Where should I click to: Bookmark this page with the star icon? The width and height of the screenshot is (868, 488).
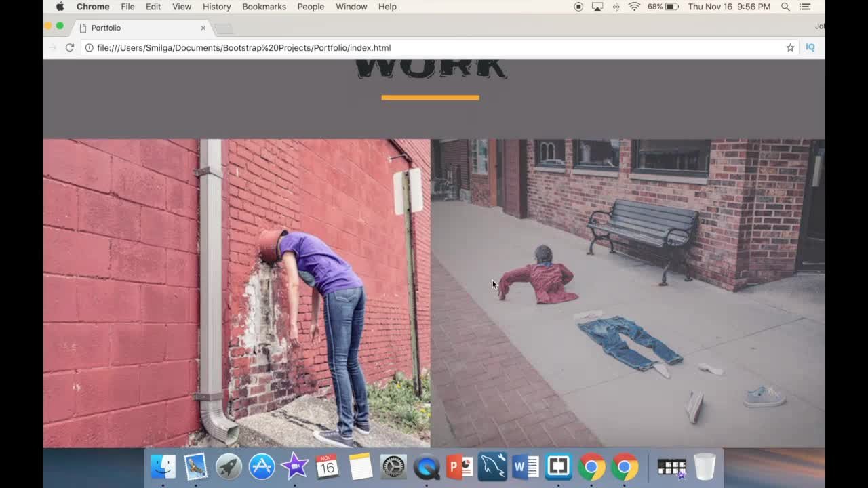pyautogui.click(x=790, y=47)
